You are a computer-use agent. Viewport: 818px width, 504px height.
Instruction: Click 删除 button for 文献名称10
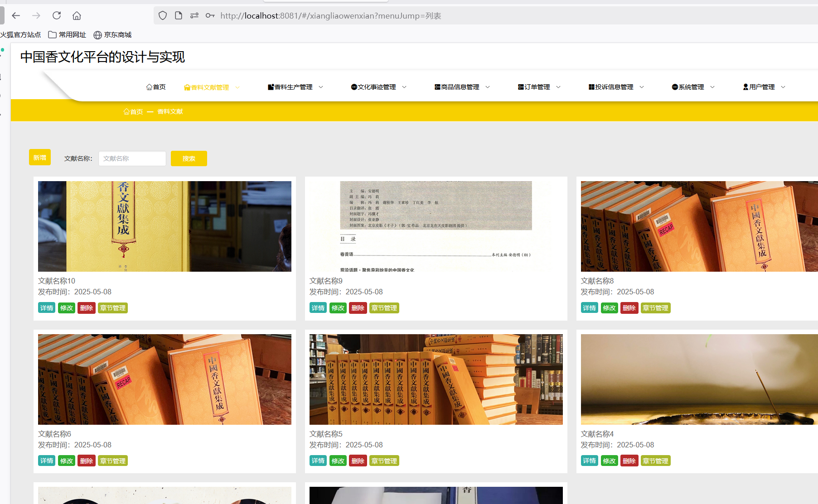pos(86,308)
